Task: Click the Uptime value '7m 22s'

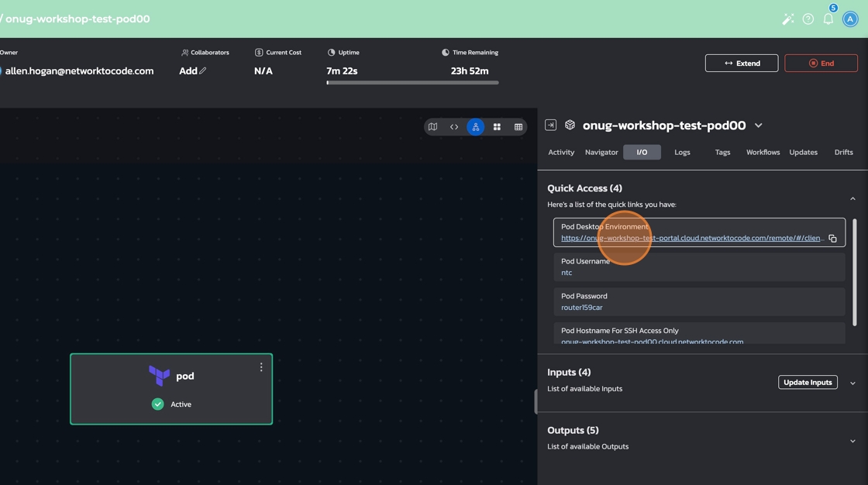Action: 342,71
